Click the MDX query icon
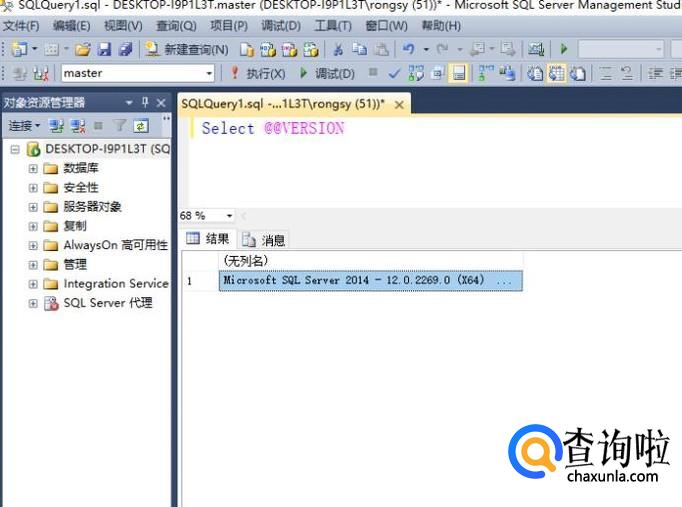 [x=268, y=50]
